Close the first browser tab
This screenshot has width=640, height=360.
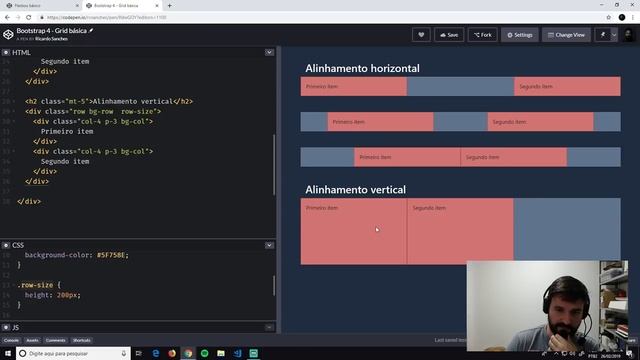click(77, 6)
